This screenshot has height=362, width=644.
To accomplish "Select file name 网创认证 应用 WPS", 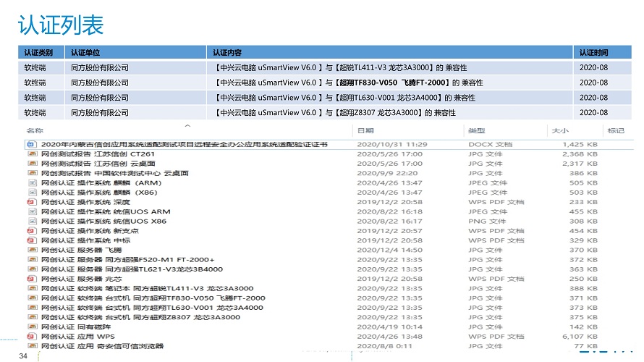I will (77, 337).
